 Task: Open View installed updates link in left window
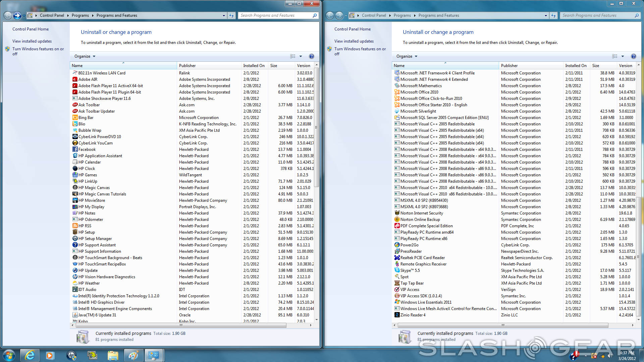tap(32, 41)
